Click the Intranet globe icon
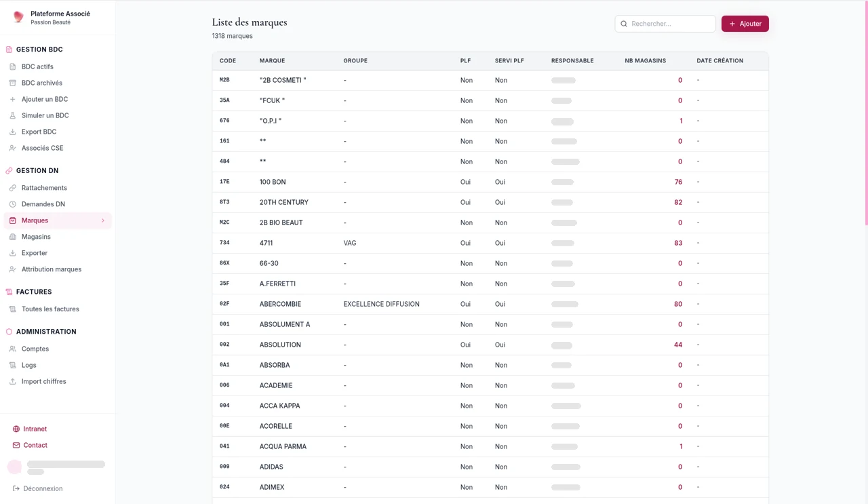The image size is (868, 504). 16,429
